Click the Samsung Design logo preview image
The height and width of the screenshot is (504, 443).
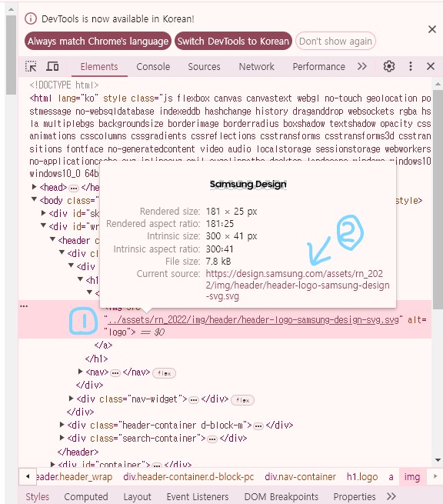point(248,185)
